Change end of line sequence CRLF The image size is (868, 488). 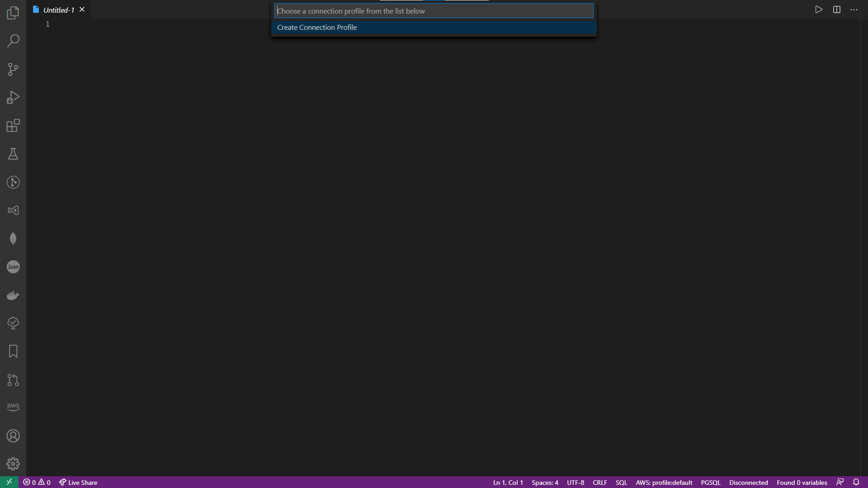pyautogui.click(x=600, y=482)
